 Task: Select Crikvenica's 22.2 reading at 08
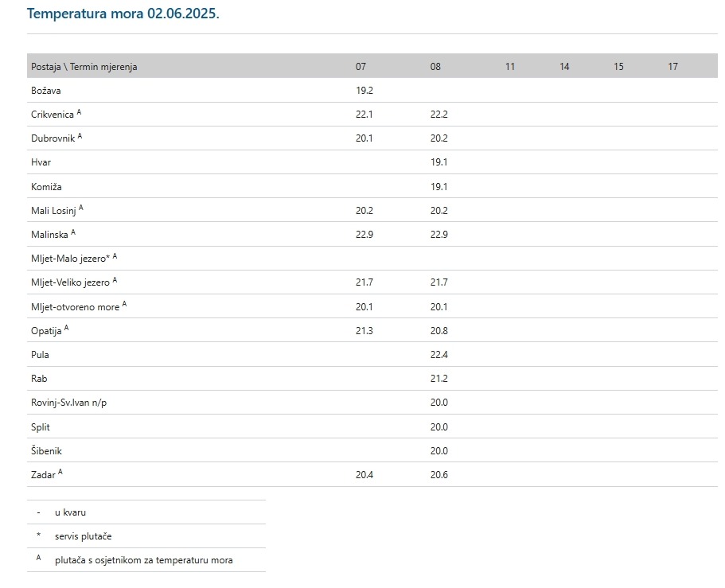(x=439, y=115)
